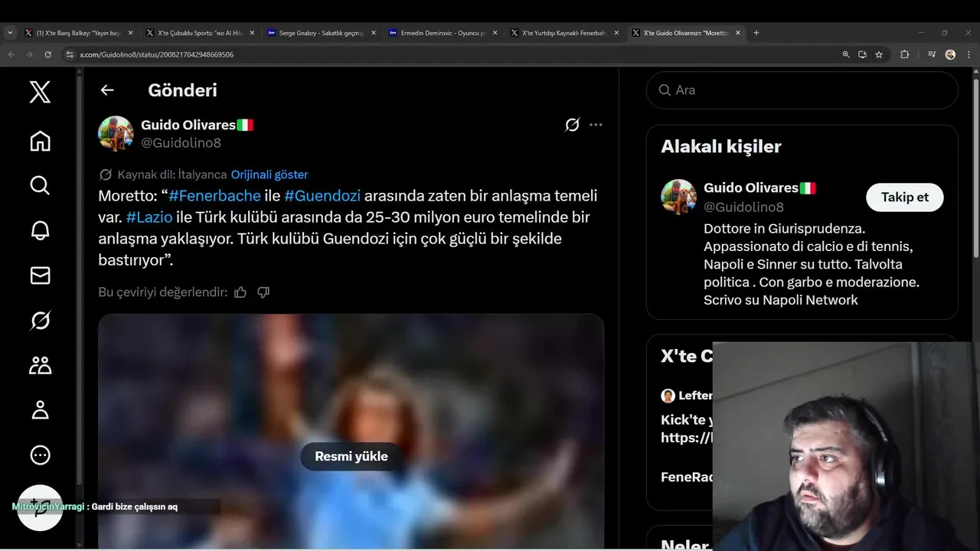Open three-dot menu on the post
The width and height of the screenshot is (980, 551).
pyautogui.click(x=596, y=125)
